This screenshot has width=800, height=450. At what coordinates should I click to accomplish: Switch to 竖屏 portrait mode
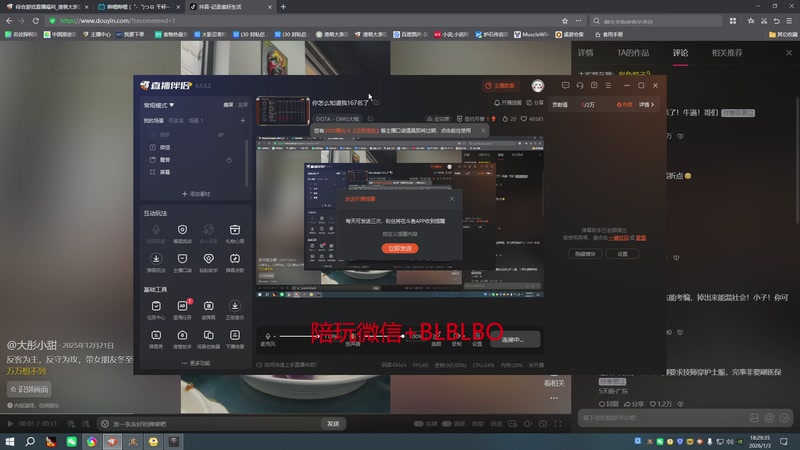click(242, 105)
